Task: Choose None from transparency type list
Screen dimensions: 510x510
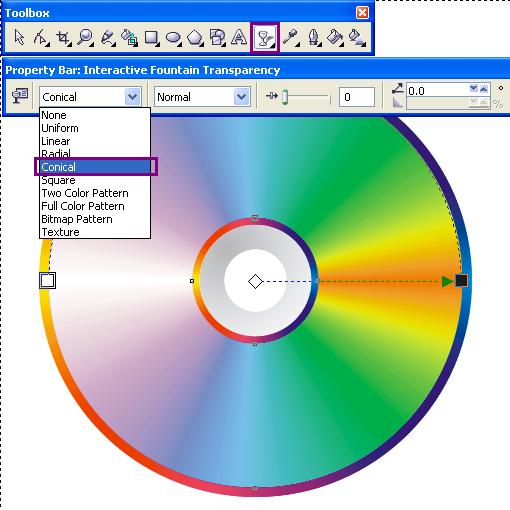Action: (x=95, y=115)
